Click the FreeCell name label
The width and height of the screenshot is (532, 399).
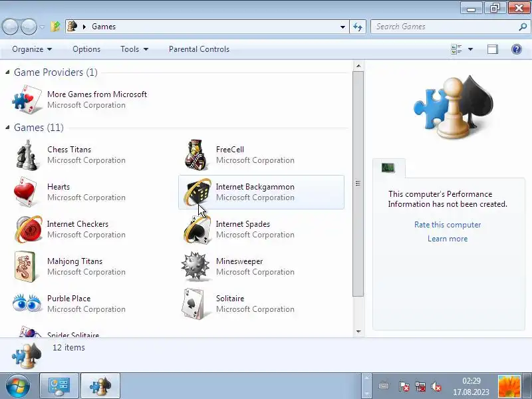pos(229,149)
